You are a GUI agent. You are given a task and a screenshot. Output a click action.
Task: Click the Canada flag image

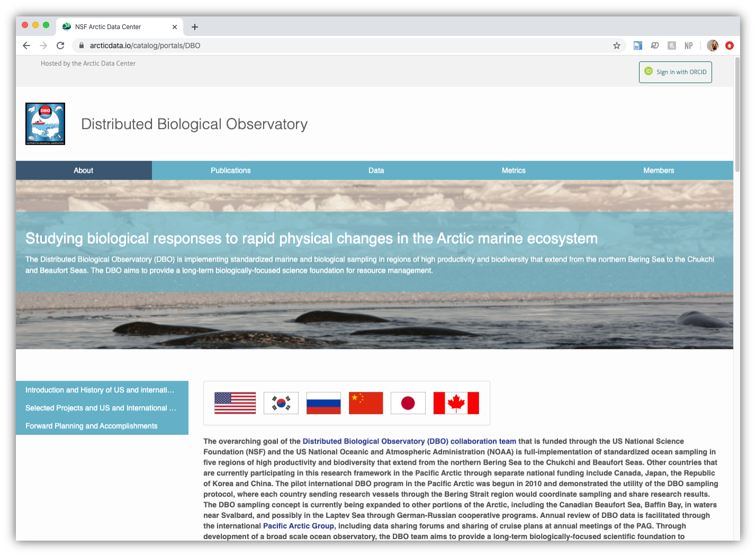point(456,403)
